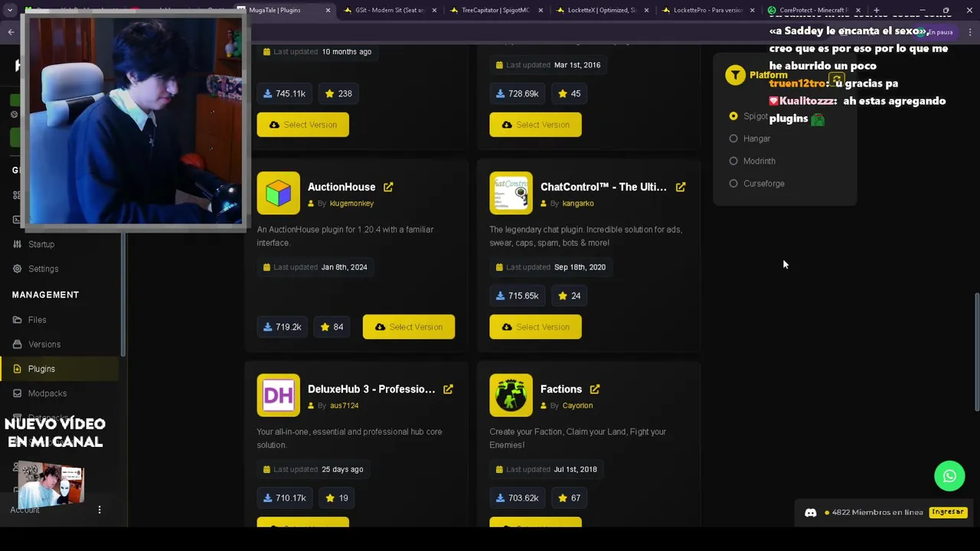Switch to the LocketteX Optimized browser tab
The image size is (980, 551).
[x=602, y=10]
